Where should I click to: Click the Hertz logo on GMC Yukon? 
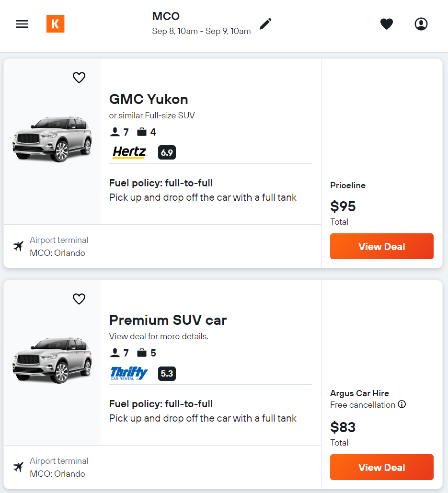pyautogui.click(x=129, y=152)
